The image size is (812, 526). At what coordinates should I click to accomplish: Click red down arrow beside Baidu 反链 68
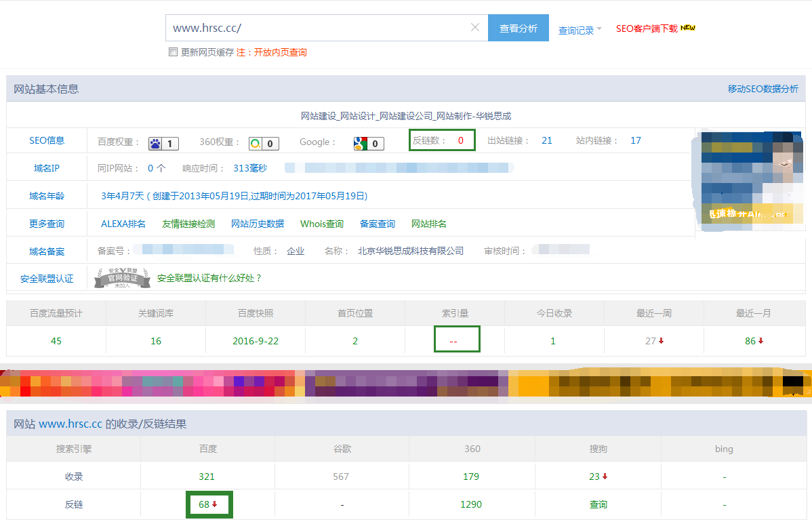[x=215, y=504]
